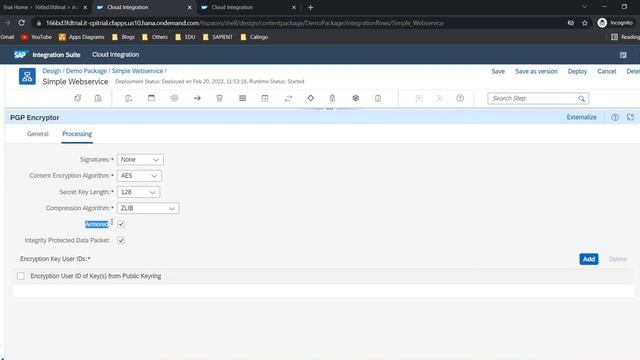Open the Design breadcrumb link
This screenshot has height=360, width=640.
point(51,71)
